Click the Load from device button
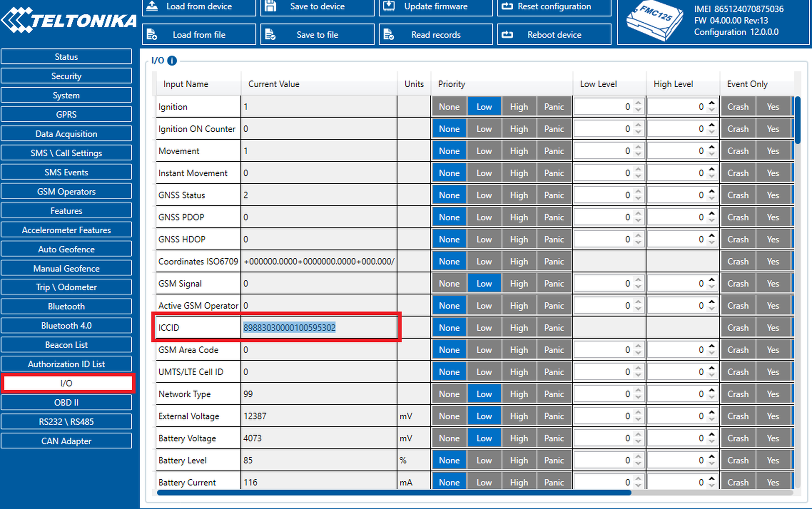The width and height of the screenshot is (812, 509). [199, 7]
